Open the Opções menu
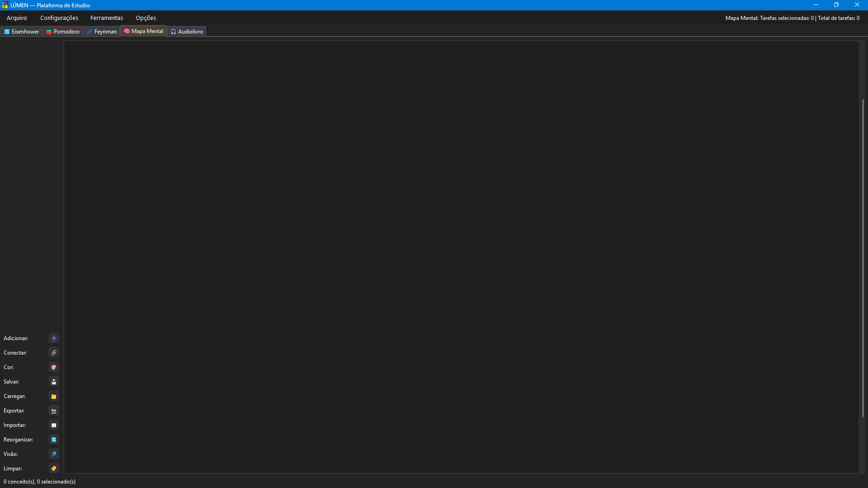The height and width of the screenshot is (488, 868). pyautogui.click(x=146, y=18)
